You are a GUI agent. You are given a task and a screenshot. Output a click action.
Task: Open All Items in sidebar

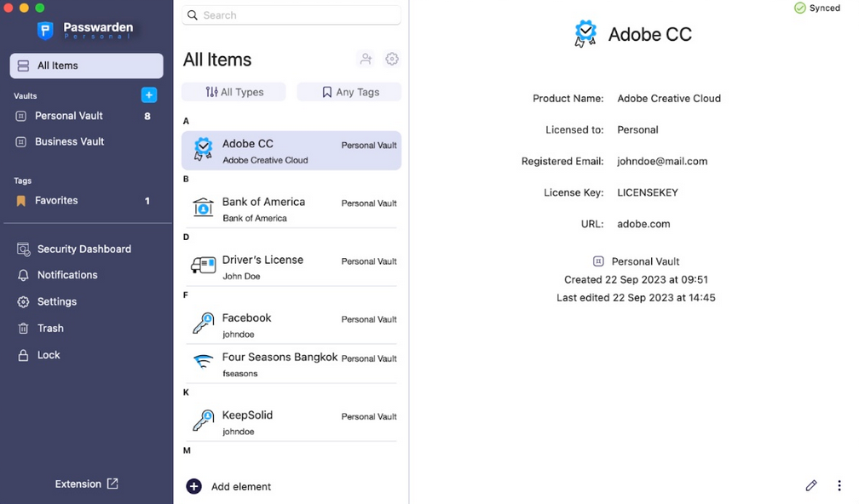tap(87, 66)
